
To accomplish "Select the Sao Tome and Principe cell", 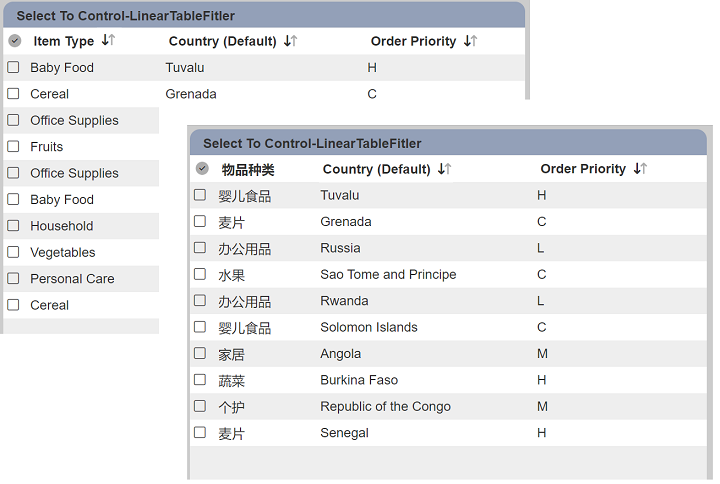I will (388, 274).
